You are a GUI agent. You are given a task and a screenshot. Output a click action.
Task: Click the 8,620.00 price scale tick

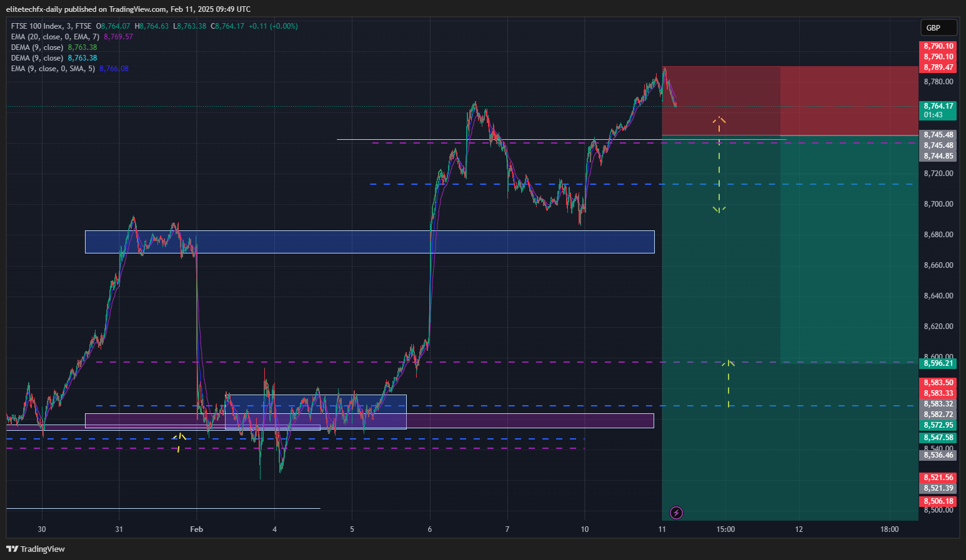coord(939,327)
